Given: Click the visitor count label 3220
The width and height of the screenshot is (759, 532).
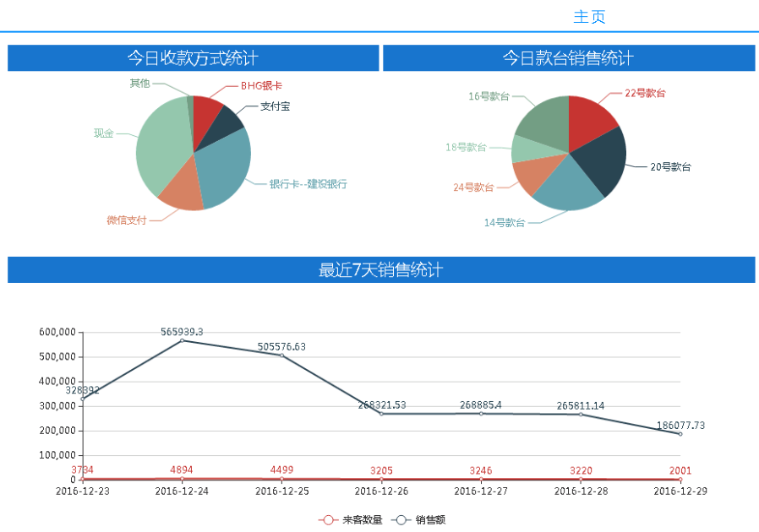Looking at the screenshot, I should [x=581, y=470].
